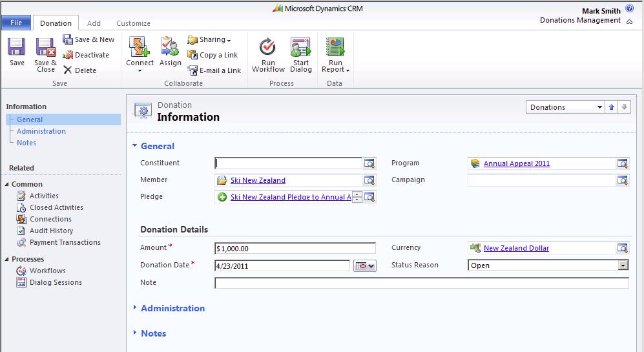Image resolution: width=644 pixels, height=352 pixels.
Task: Open the Ski New Zealand Pledge link
Action: 291,197
